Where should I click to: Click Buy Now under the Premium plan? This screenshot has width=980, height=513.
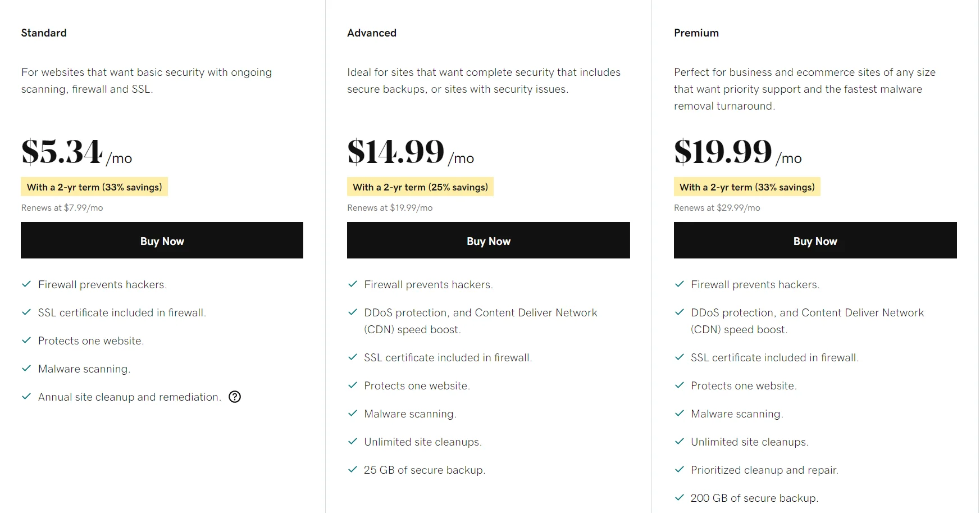click(815, 240)
